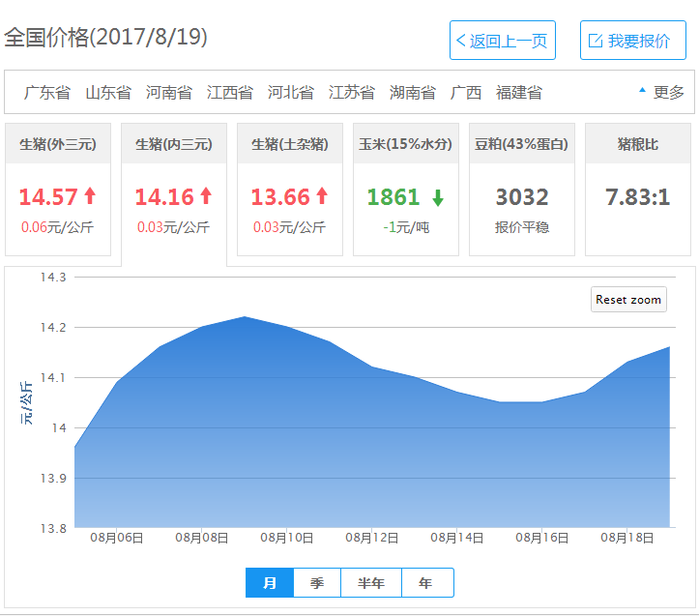Choose 福建省 from the province list
This screenshot has width=699, height=616.
tap(519, 93)
